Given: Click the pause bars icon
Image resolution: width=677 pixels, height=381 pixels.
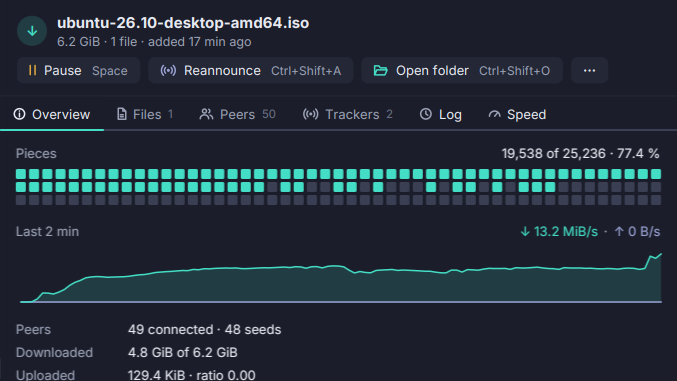Looking at the screenshot, I should pos(32,70).
